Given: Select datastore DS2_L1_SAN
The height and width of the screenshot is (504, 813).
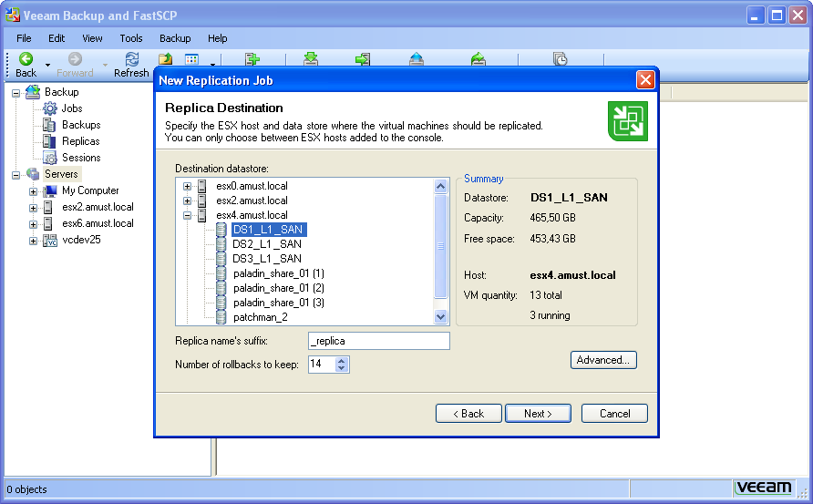Looking at the screenshot, I should 267,244.
